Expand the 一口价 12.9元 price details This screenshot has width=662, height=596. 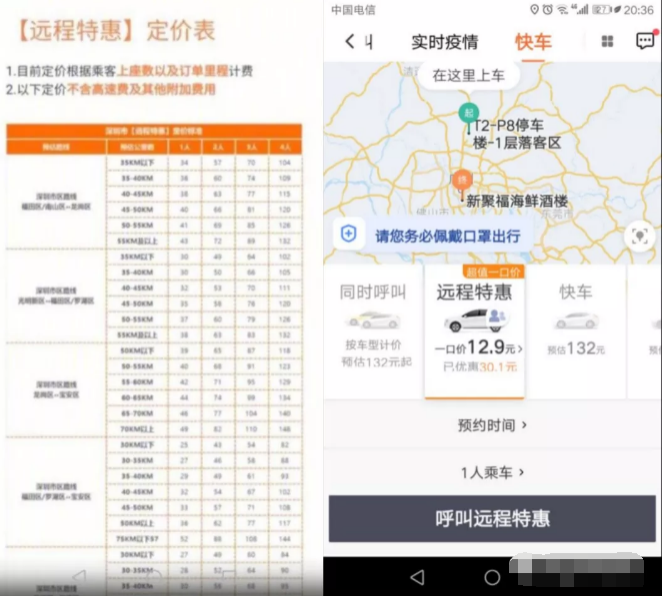click(479, 348)
